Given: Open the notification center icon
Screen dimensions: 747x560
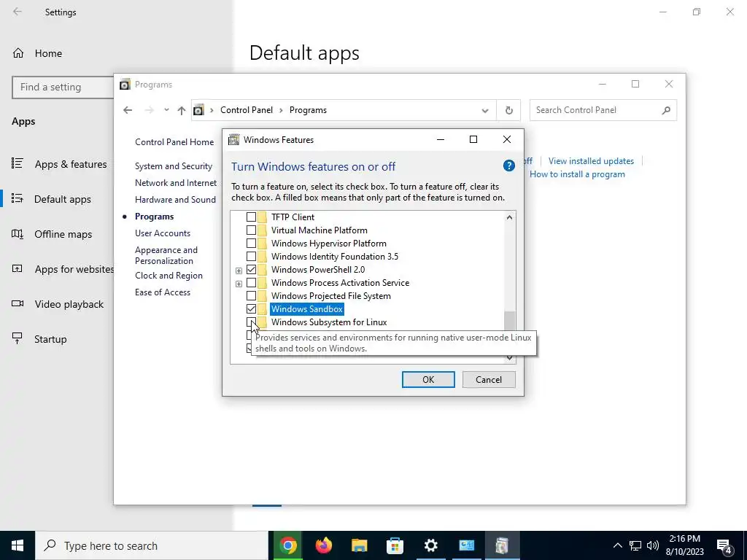Looking at the screenshot, I should pos(724,545).
